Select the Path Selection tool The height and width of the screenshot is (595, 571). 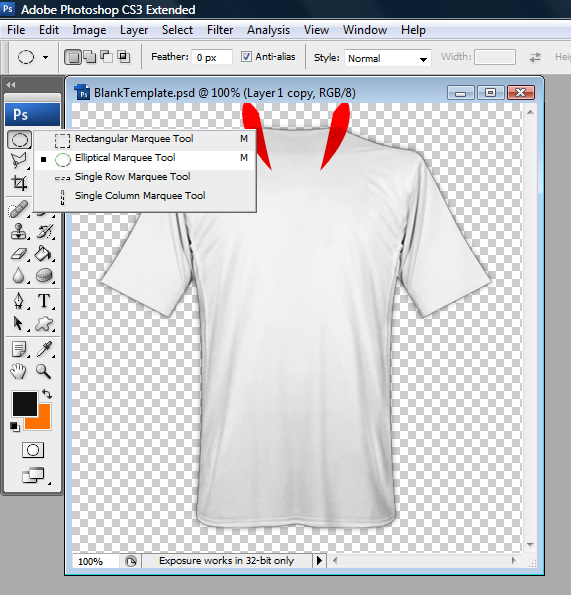pos(18,323)
